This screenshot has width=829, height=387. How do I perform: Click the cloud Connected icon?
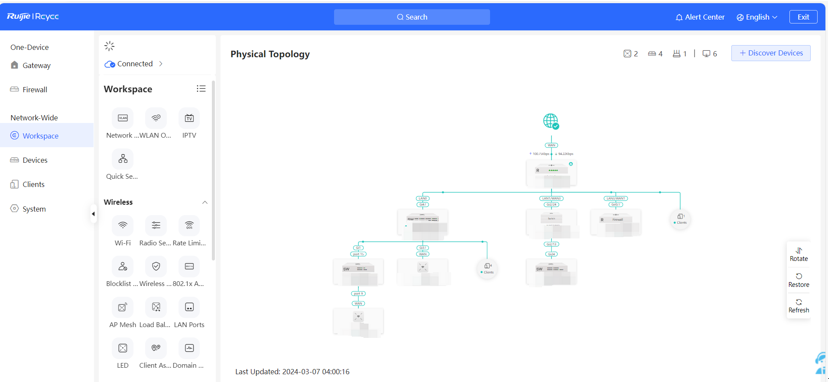pos(109,64)
